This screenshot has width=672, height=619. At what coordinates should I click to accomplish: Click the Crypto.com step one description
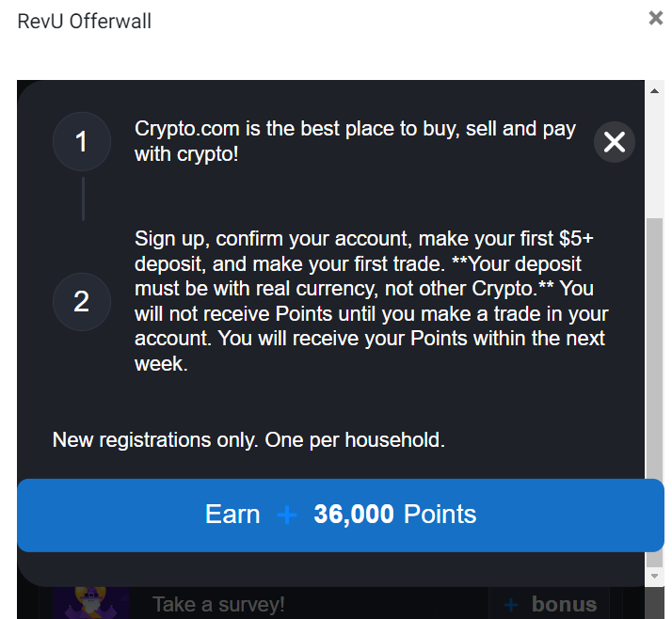click(x=355, y=141)
